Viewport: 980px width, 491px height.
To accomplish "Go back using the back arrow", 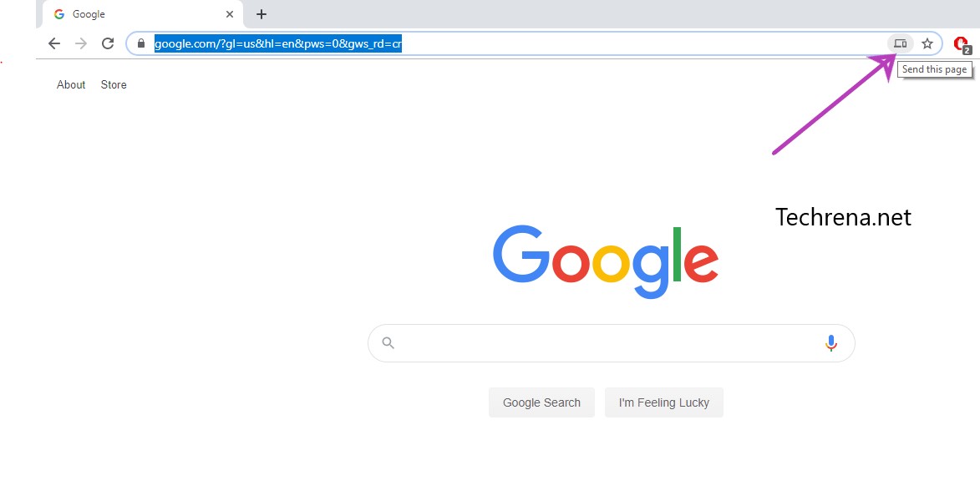I will point(54,43).
